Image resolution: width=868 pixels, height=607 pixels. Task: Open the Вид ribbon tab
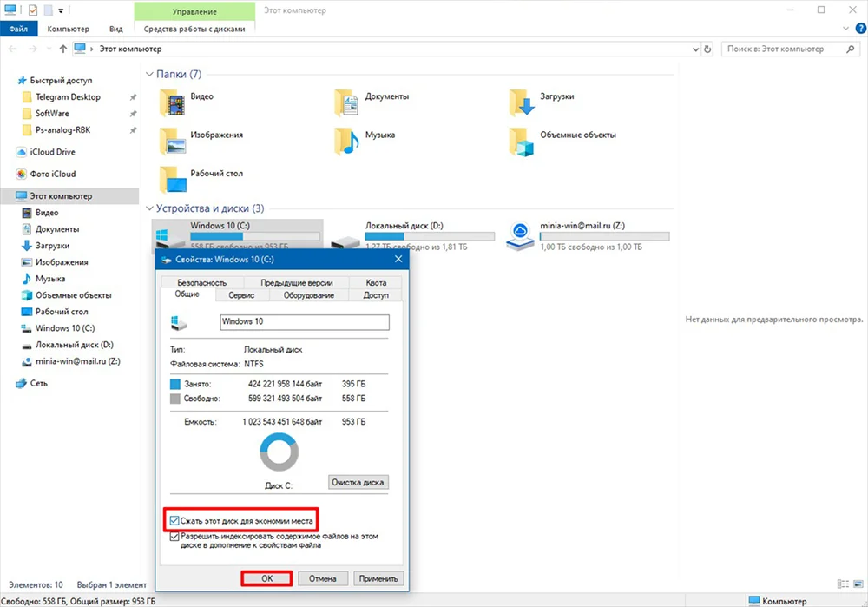pos(115,29)
